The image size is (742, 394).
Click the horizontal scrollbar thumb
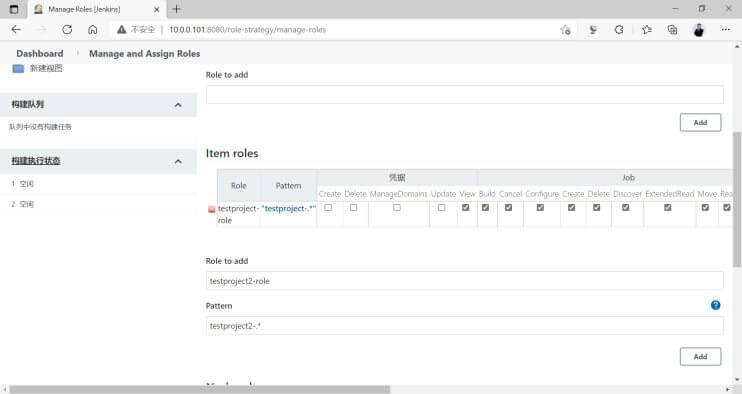[200, 389]
